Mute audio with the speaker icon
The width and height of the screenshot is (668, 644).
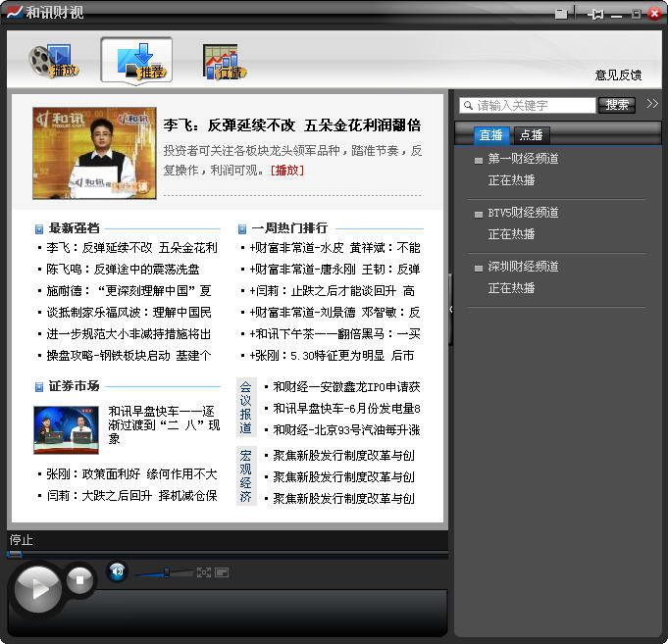[x=117, y=571]
